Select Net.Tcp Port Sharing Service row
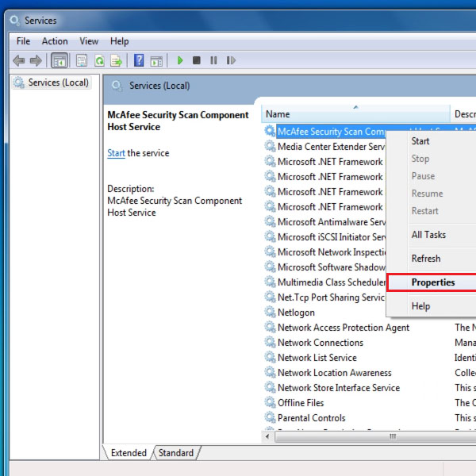476x476 pixels. click(324, 297)
